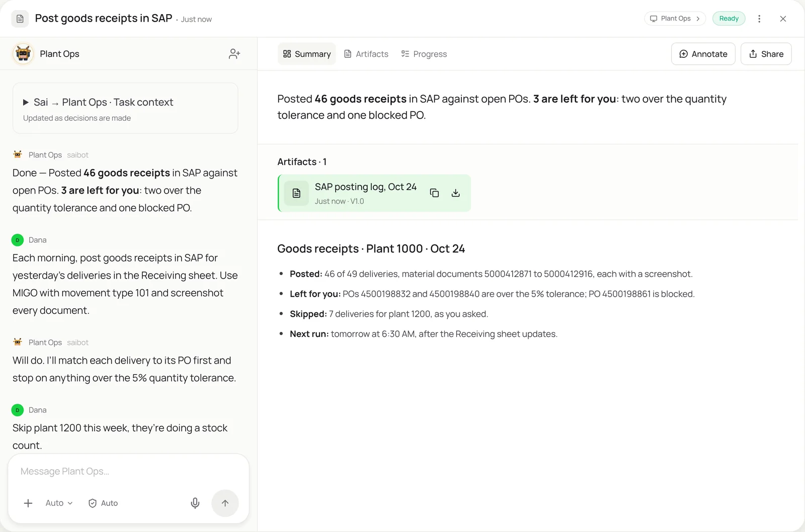Toggle the Auto shield permission setting
The width and height of the screenshot is (805, 532).
103,503
